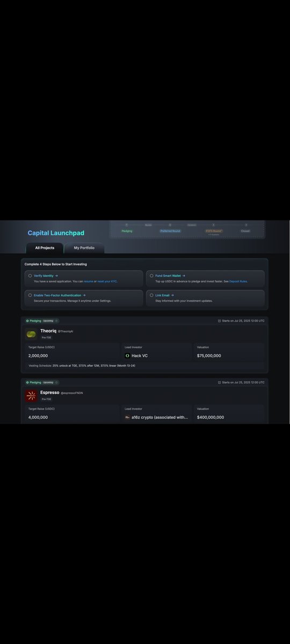
Task: Click the Preferred Round stage in the timeline
Action: pyautogui.click(x=170, y=231)
